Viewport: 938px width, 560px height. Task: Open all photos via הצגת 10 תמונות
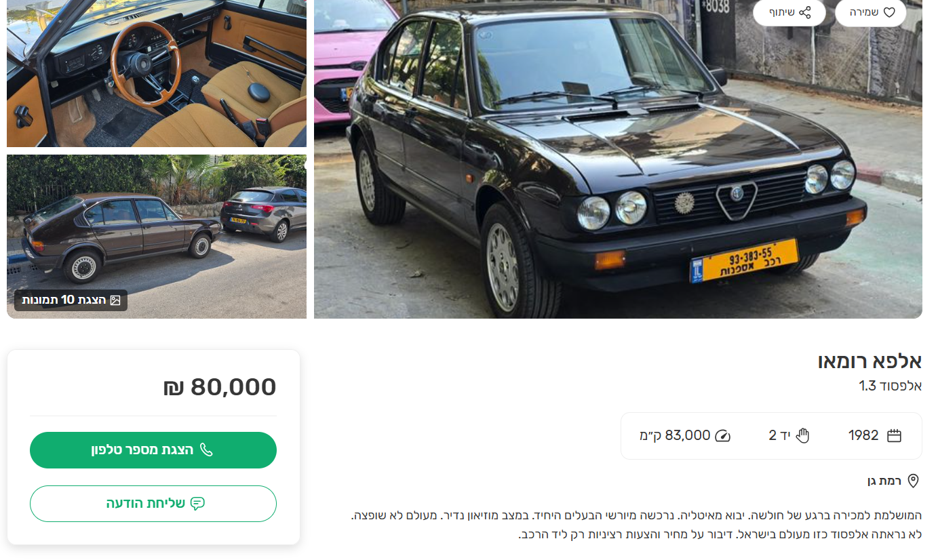[71, 300]
